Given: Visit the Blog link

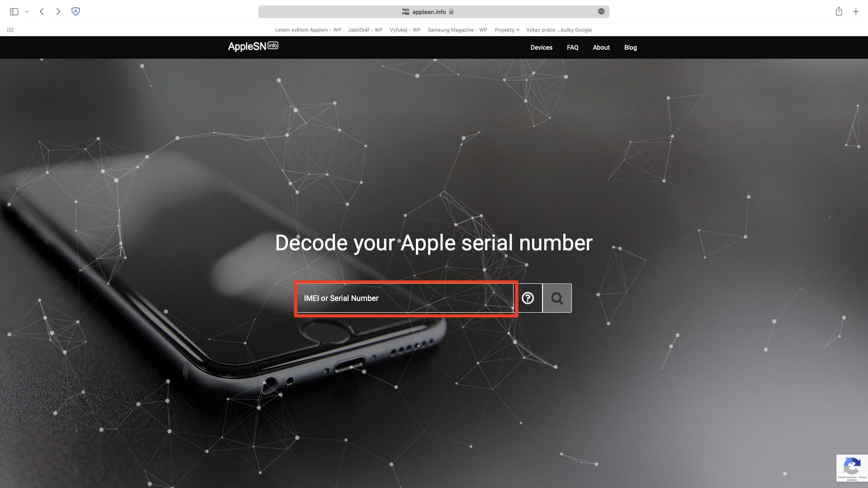Looking at the screenshot, I should pos(630,47).
